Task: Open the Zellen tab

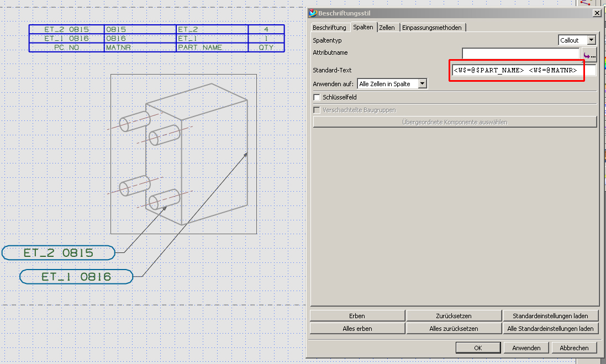Action: [387, 28]
